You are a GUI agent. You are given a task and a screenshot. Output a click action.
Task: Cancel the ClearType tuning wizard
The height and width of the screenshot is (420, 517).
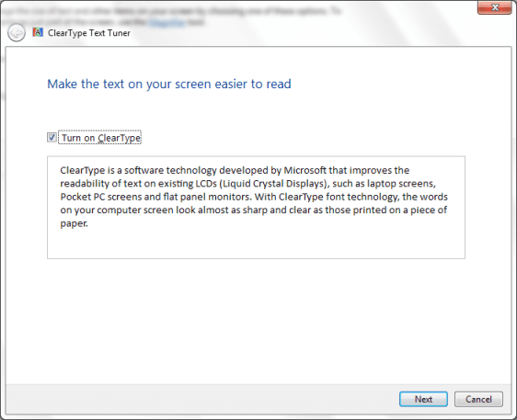coord(478,399)
